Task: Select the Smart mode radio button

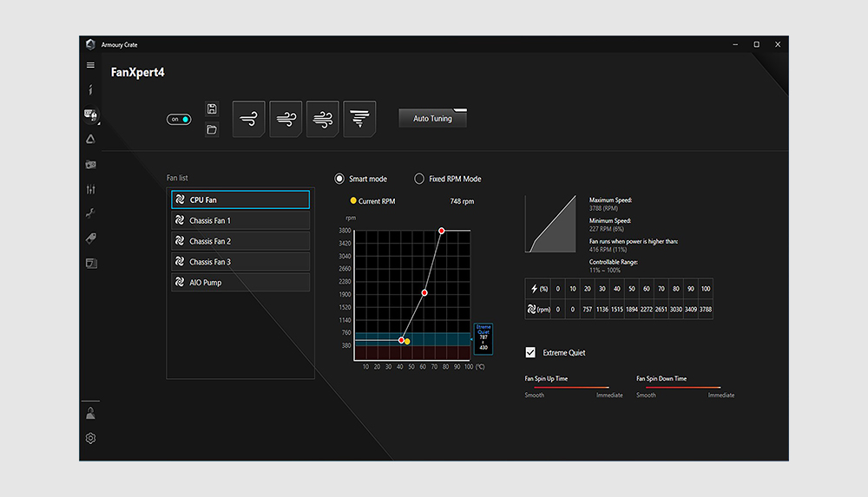Action: pos(339,179)
